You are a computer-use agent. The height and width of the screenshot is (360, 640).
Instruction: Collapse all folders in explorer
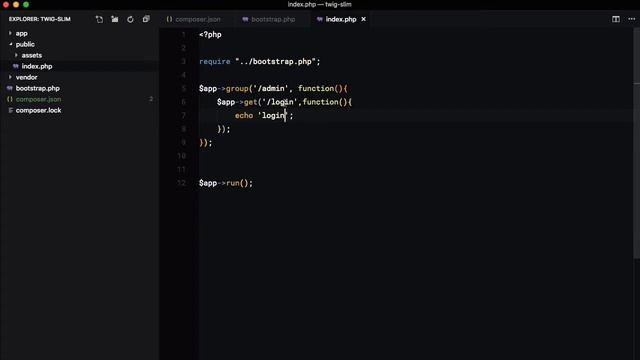(x=146, y=19)
